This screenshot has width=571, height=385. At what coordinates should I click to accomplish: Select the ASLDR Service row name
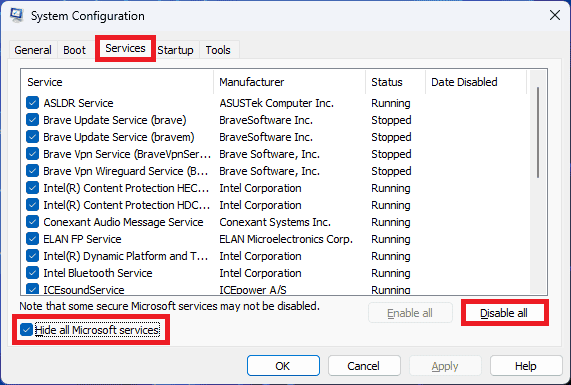click(78, 103)
